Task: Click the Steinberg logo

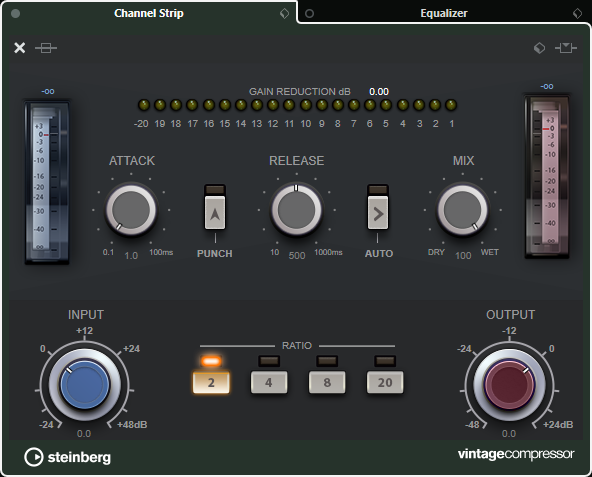Action: (x=68, y=457)
